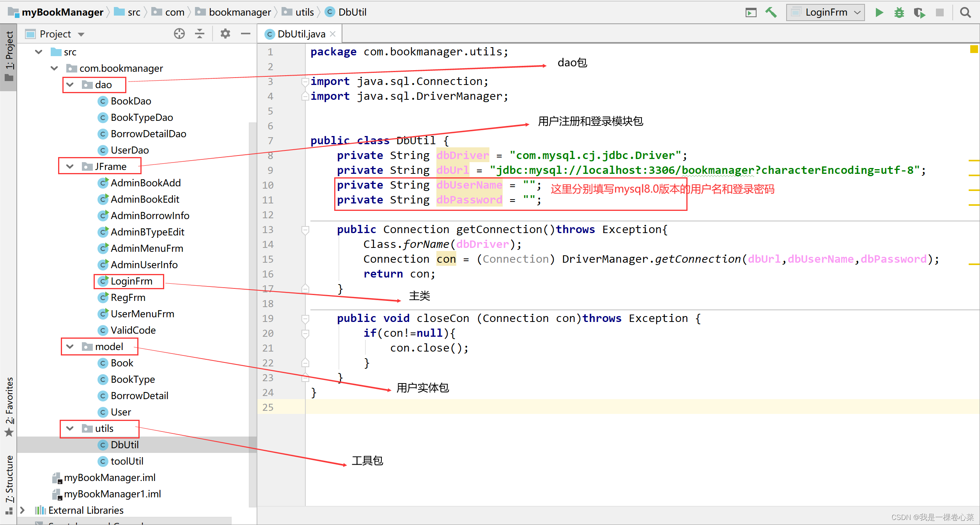Click bookmanager in the breadcrumb bar

239,12
